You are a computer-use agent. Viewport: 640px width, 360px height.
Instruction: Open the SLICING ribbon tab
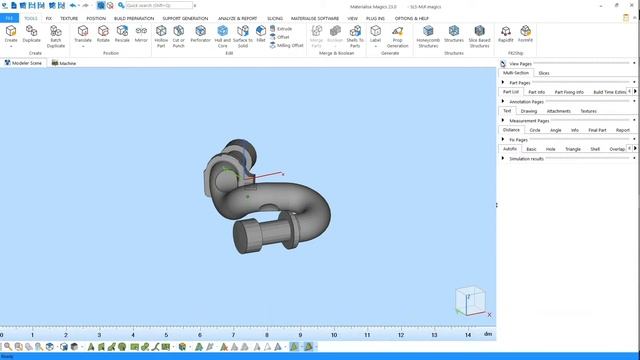click(x=275, y=18)
